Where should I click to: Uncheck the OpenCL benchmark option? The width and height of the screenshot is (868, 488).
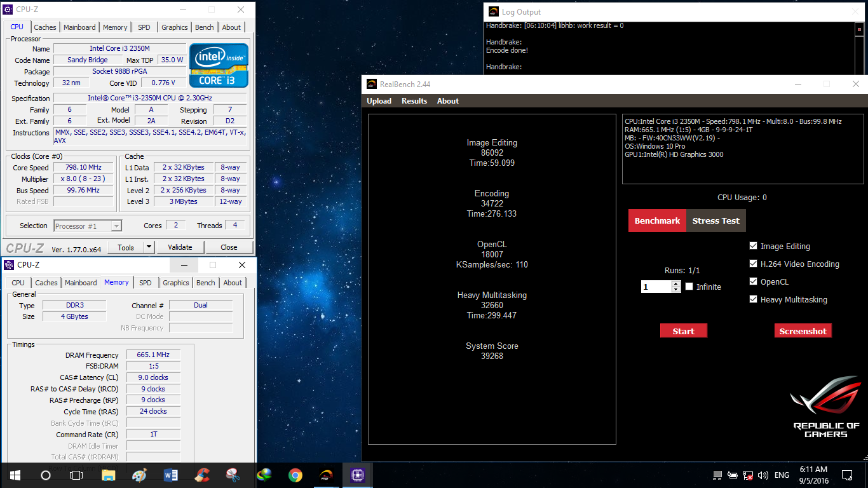754,281
